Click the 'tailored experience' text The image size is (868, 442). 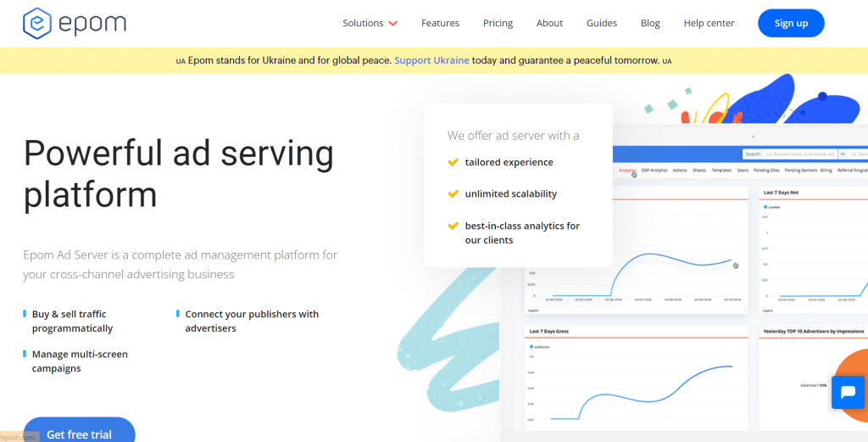coord(509,162)
